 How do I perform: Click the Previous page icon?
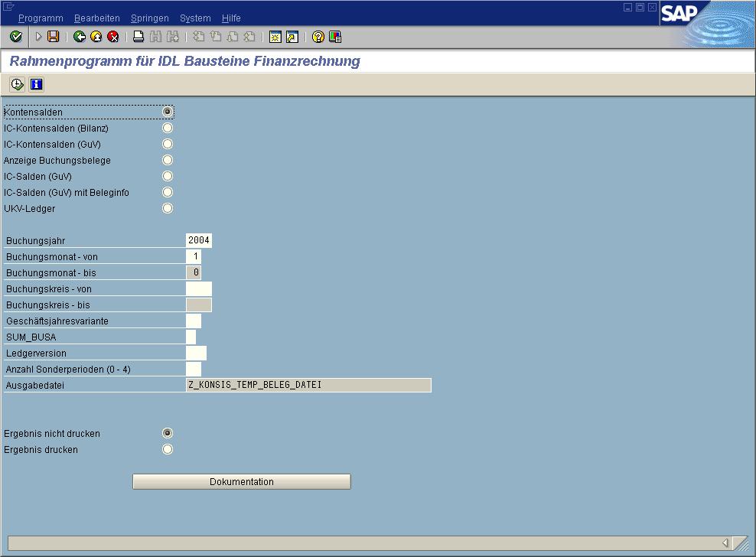pyautogui.click(x=216, y=37)
